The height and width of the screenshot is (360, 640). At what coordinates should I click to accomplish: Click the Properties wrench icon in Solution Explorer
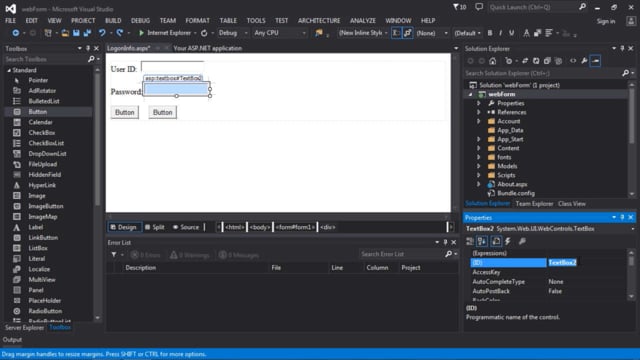click(584, 61)
